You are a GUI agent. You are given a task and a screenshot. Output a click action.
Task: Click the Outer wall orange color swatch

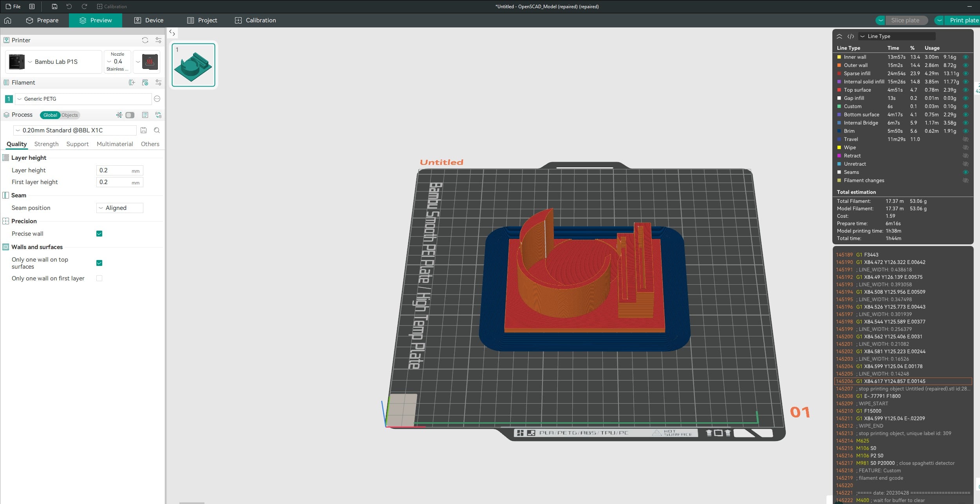839,65
